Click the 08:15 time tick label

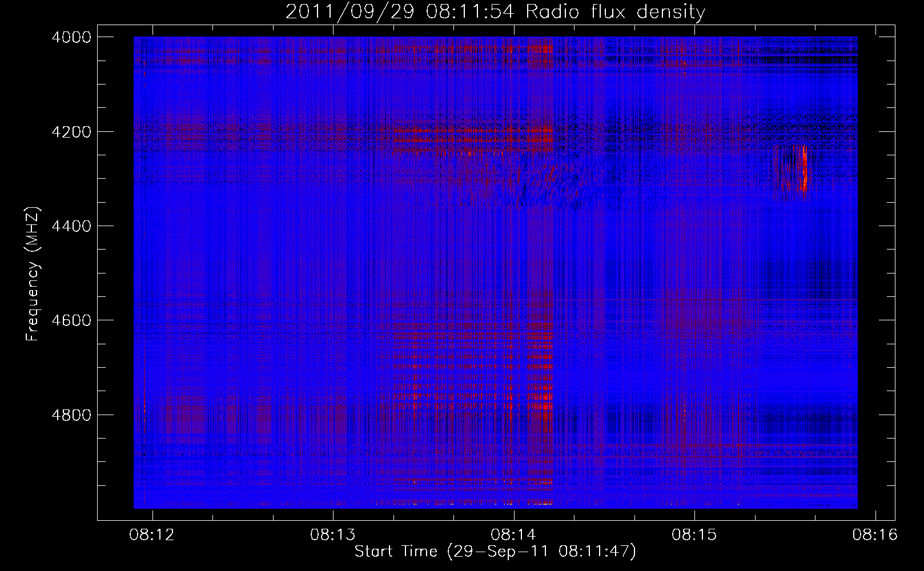click(x=694, y=535)
